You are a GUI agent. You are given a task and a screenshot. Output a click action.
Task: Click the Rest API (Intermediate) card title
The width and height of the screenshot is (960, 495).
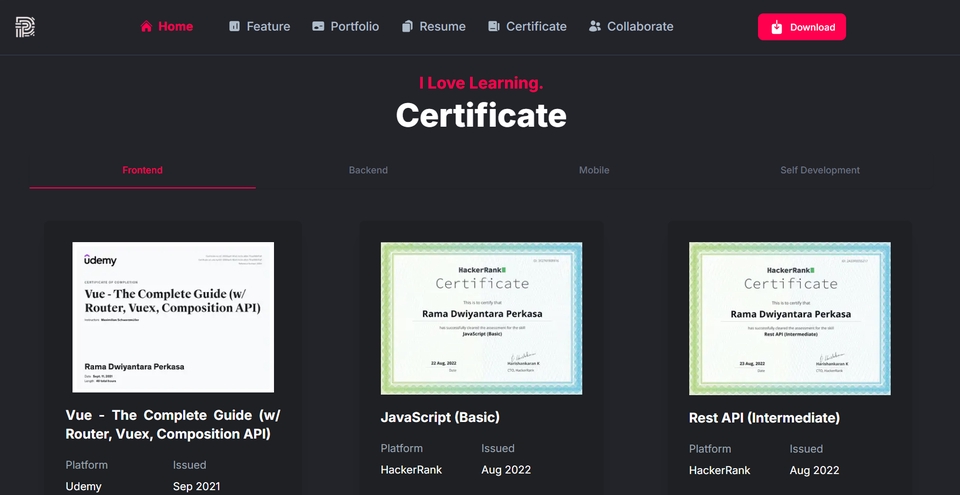pyautogui.click(x=764, y=418)
